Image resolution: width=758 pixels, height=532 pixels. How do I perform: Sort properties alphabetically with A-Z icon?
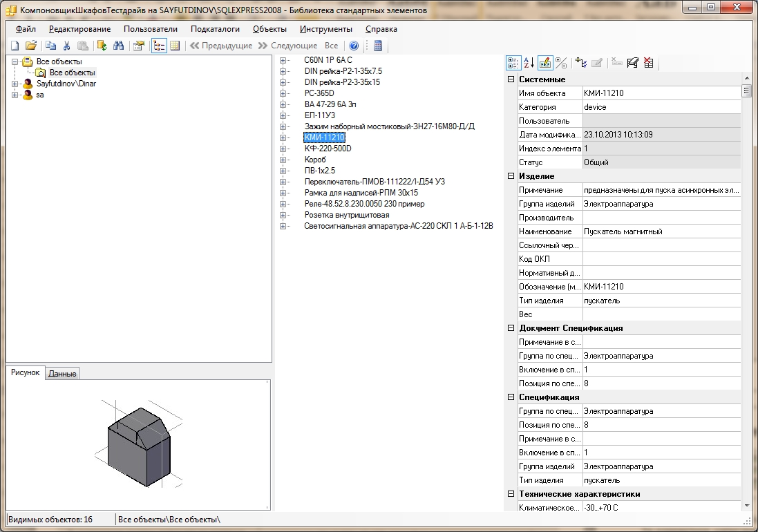(529, 63)
